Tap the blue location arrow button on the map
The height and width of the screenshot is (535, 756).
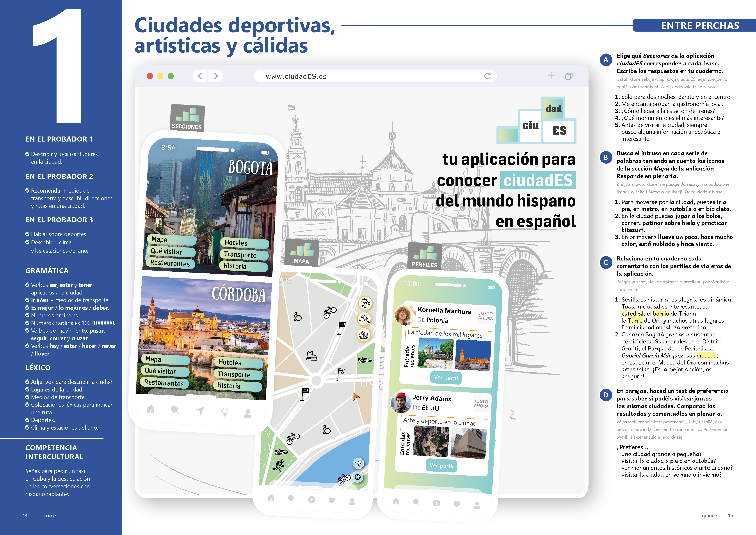coord(359,463)
